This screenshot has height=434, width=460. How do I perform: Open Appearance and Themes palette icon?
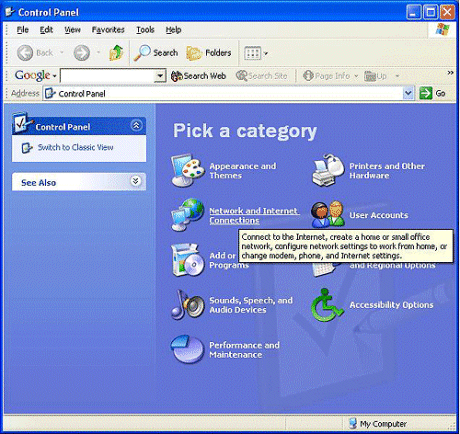tap(187, 170)
